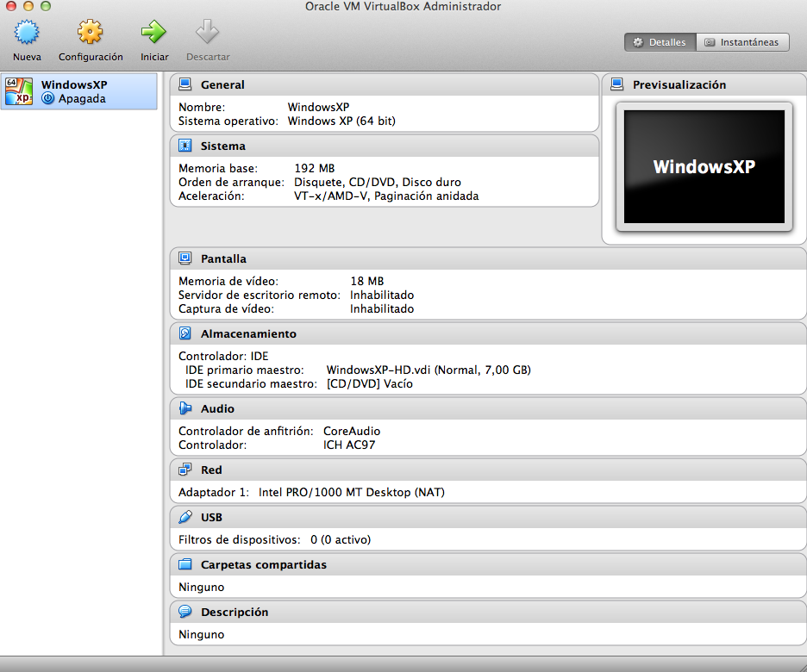Screen dimensions: 807x672
Task: Create a new virtual machine with Nueva
Action: (27, 39)
